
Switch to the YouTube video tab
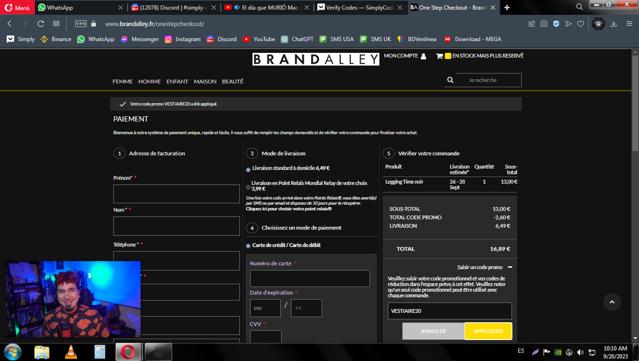coord(268,7)
